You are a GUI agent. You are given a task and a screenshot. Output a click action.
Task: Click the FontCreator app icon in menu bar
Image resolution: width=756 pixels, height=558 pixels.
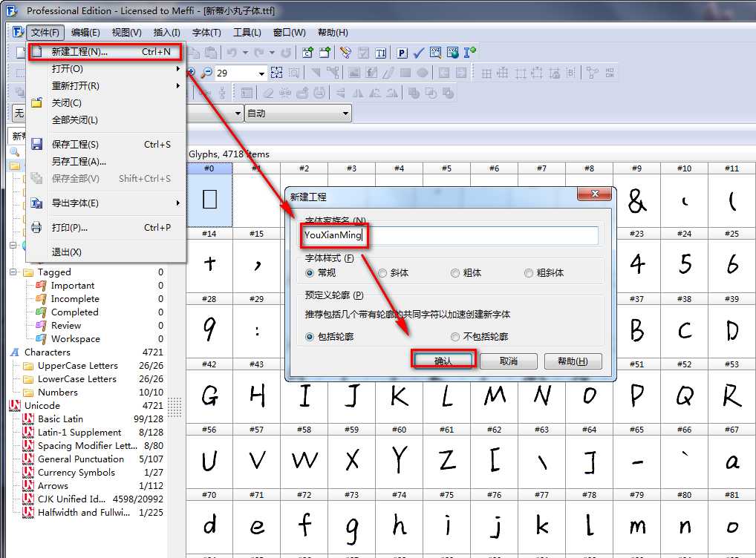pyautogui.click(x=18, y=33)
